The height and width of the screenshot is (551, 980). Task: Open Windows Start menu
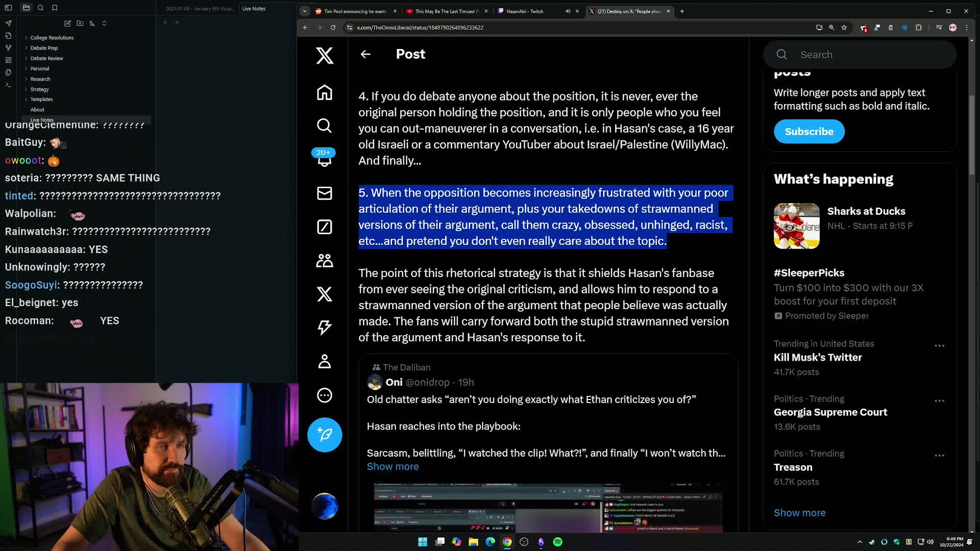pyautogui.click(x=423, y=542)
